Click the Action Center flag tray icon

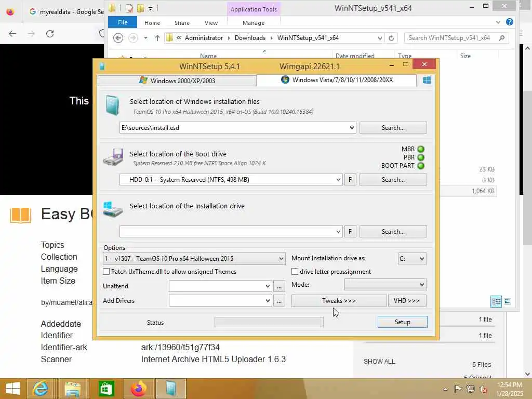(458, 389)
